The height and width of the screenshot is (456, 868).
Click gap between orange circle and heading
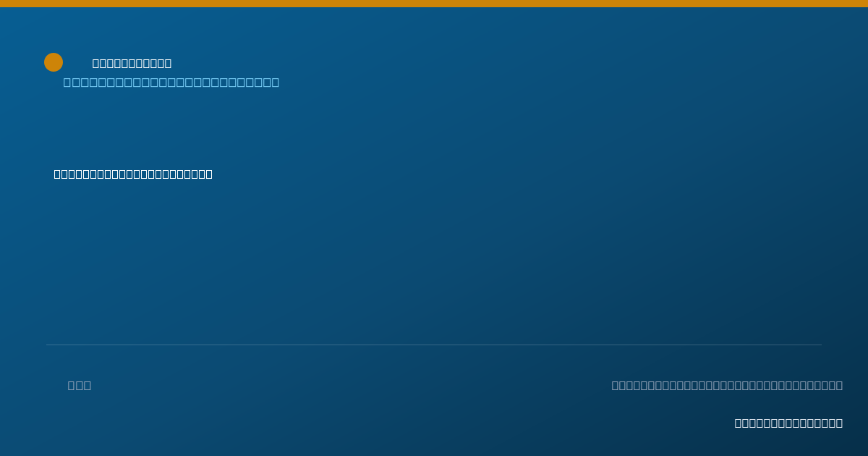tap(77, 63)
